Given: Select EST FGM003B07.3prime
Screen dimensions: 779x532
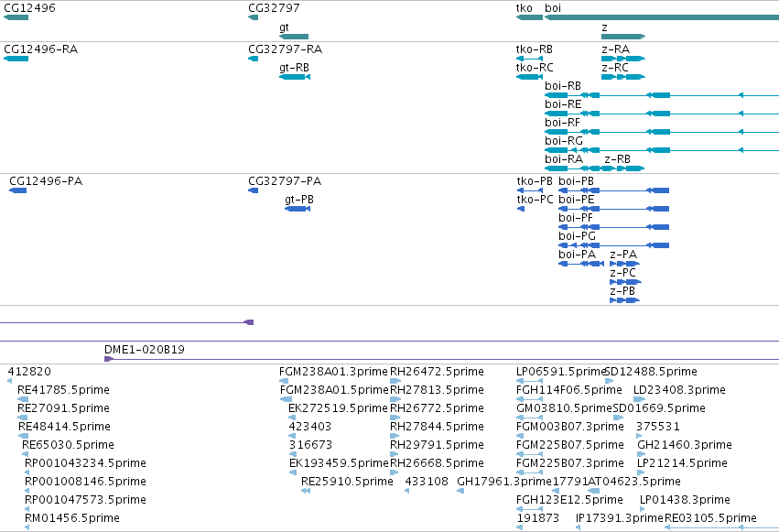Looking at the screenshot, I should (519, 436).
